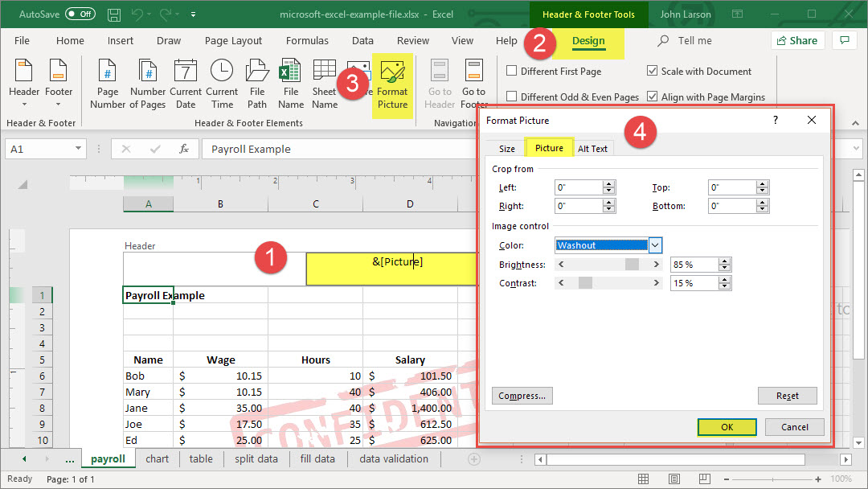The width and height of the screenshot is (868, 489).
Task: Click the Compress... button
Action: 522,396
